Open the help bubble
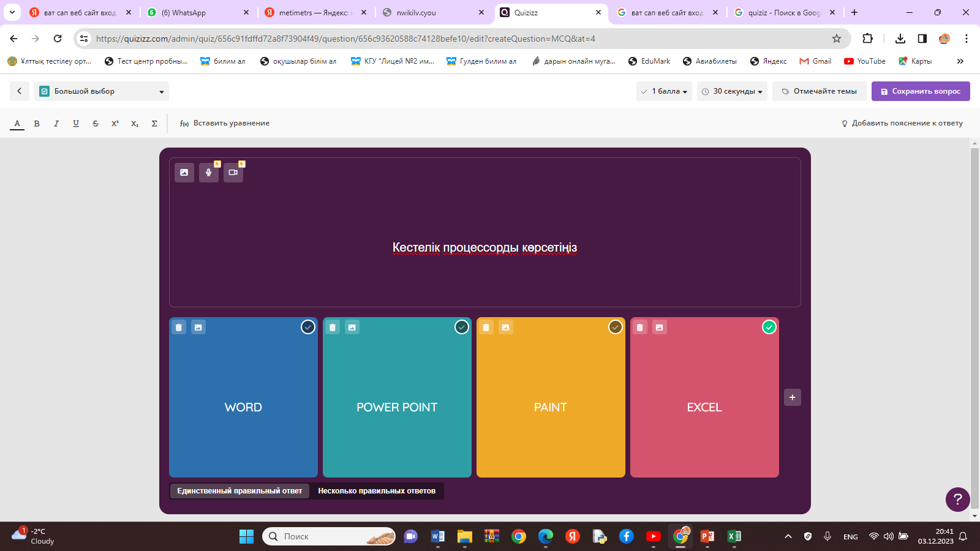The width and height of the screenshot is (980, 551). [958, 500]
